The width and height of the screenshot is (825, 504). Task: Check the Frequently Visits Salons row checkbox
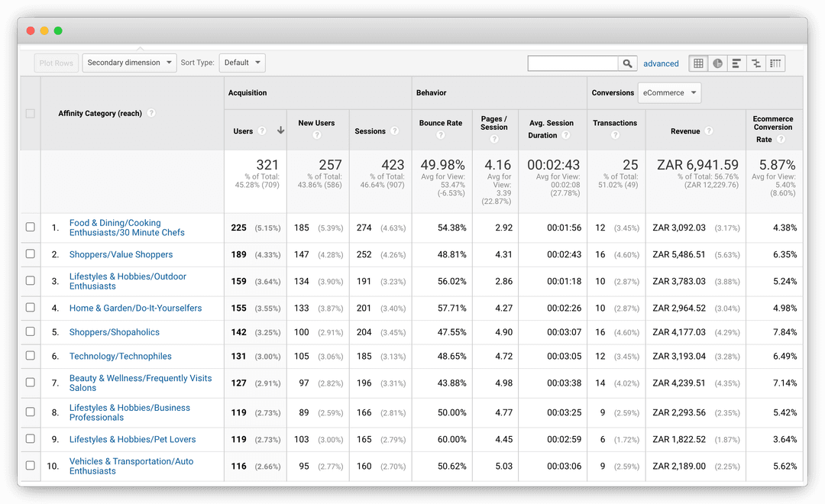pos(30,383)
